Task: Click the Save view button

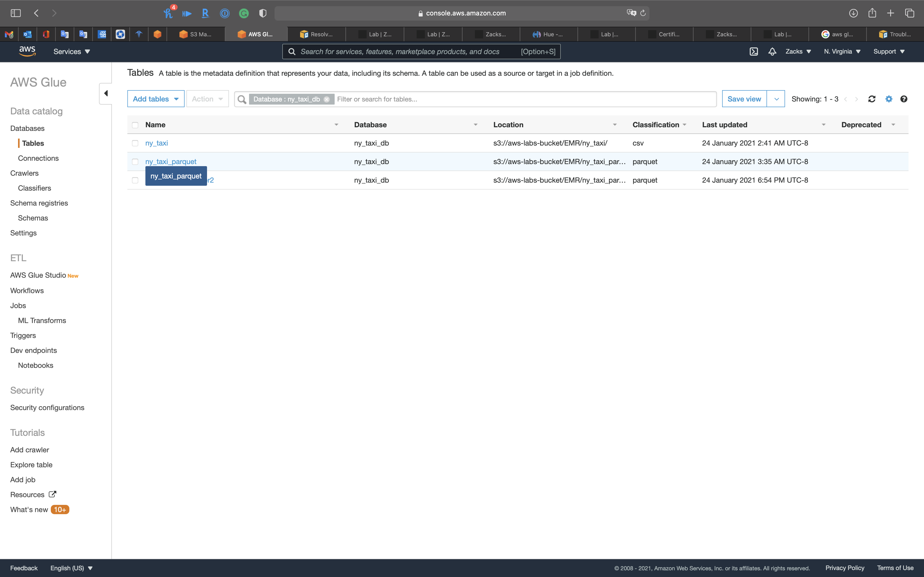Action: [744, 99]
